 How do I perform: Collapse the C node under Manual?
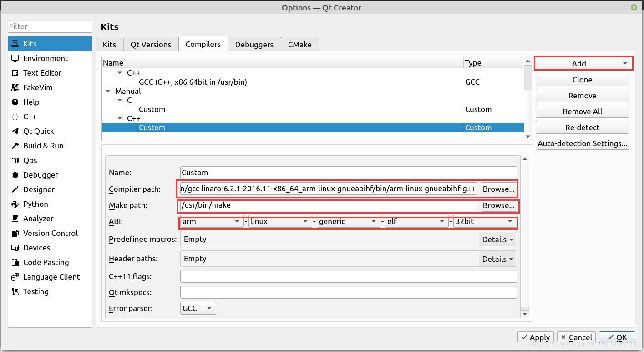(x=120, y=100)
